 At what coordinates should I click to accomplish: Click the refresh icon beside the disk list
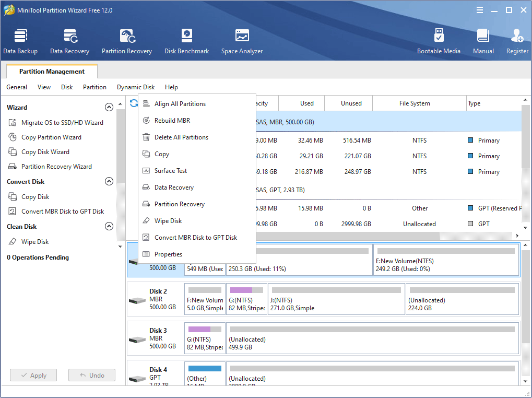(134, 103)
